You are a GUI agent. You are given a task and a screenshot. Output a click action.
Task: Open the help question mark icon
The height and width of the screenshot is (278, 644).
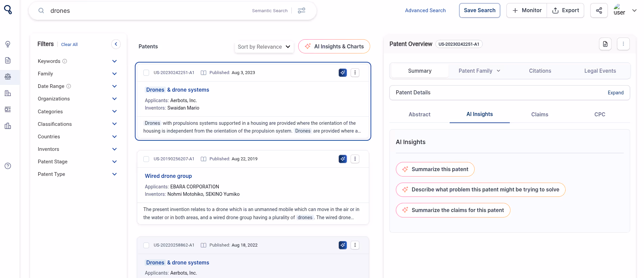[x=8, y=166]
